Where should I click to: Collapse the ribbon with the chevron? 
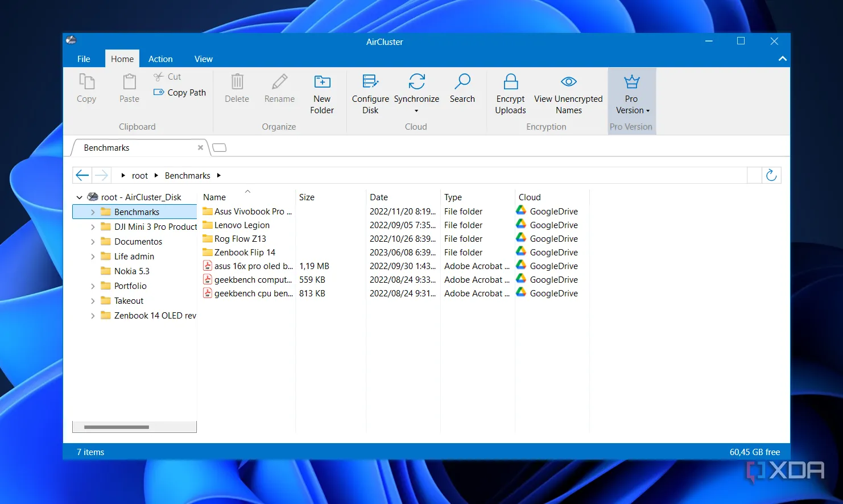pyautogui.click(x=783, y=59)
